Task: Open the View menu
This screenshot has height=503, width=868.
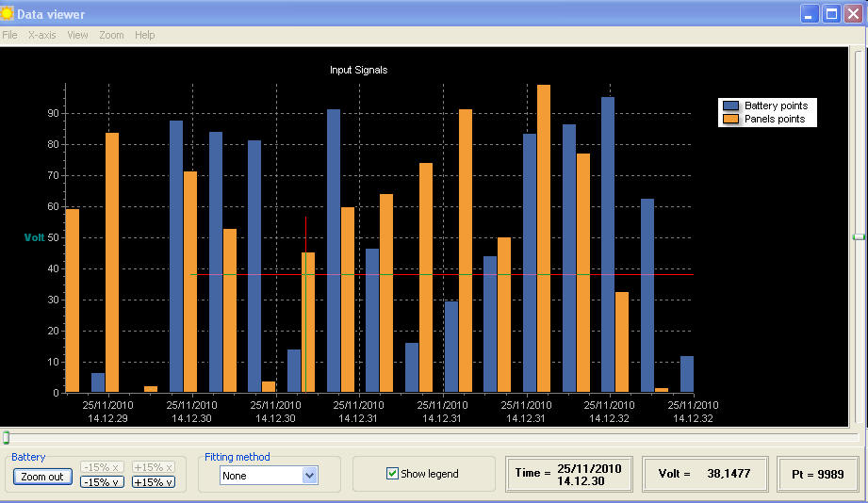Action: (x=77, y=35)
